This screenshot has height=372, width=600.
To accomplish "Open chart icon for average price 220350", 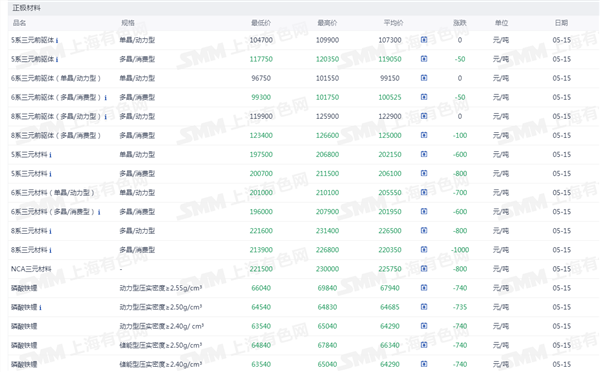I will pos(424,250).
